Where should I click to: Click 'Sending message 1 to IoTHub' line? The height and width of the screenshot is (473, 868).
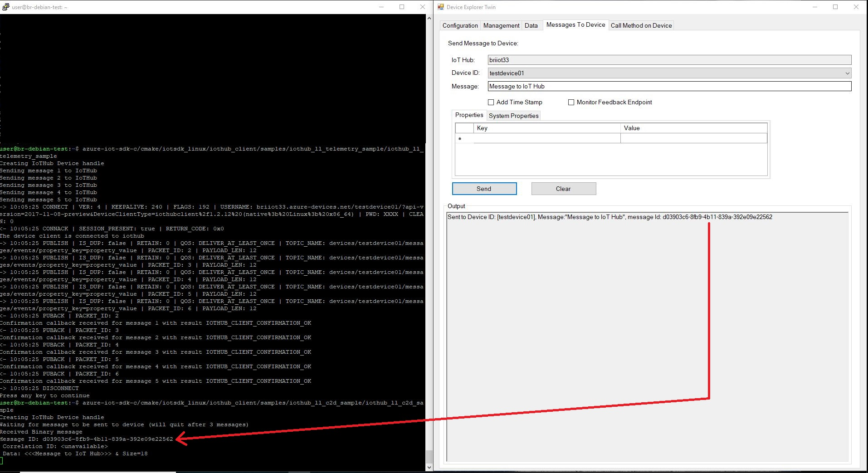click(49, 171)
